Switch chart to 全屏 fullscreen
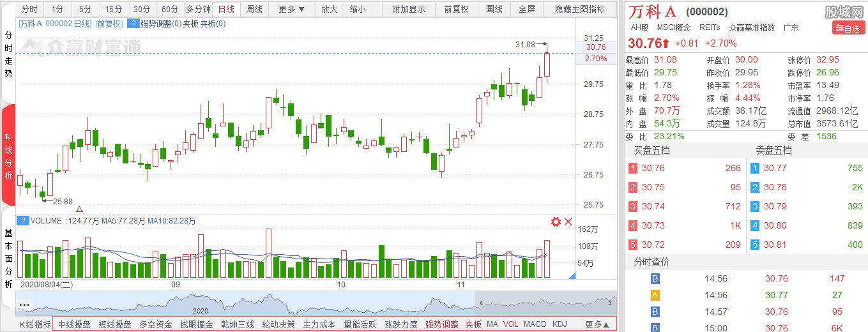Screen dimensions: 868x332 click(x=527, y=9)
